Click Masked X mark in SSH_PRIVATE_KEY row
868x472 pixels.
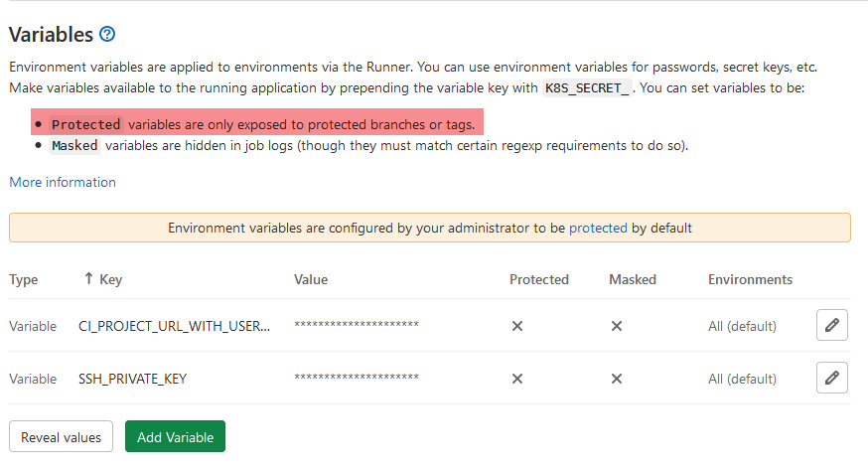pyautogui.click(x=617, y=379)
